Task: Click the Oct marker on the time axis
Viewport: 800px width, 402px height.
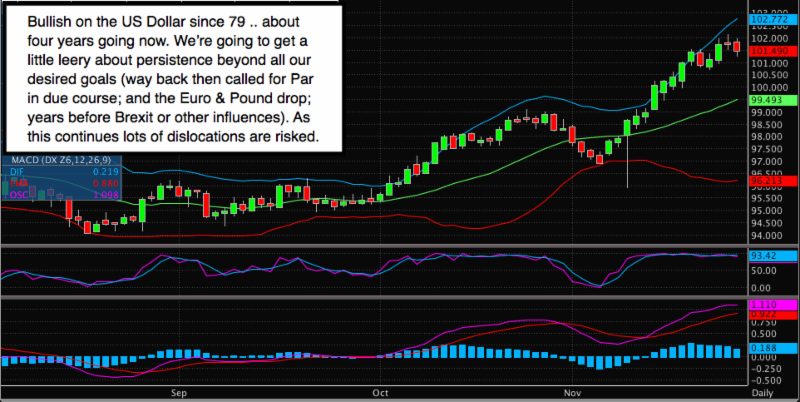Action: (380, 394)
